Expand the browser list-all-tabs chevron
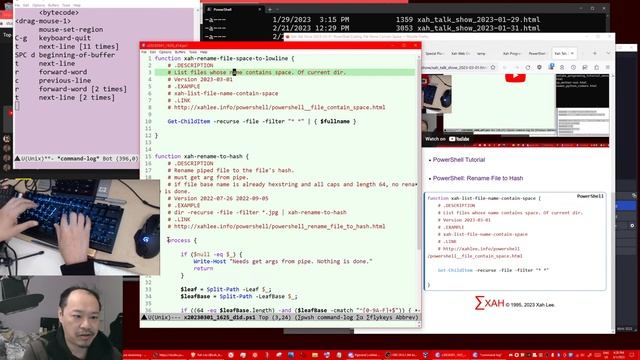The image size is (640, 360). [607, 53]
